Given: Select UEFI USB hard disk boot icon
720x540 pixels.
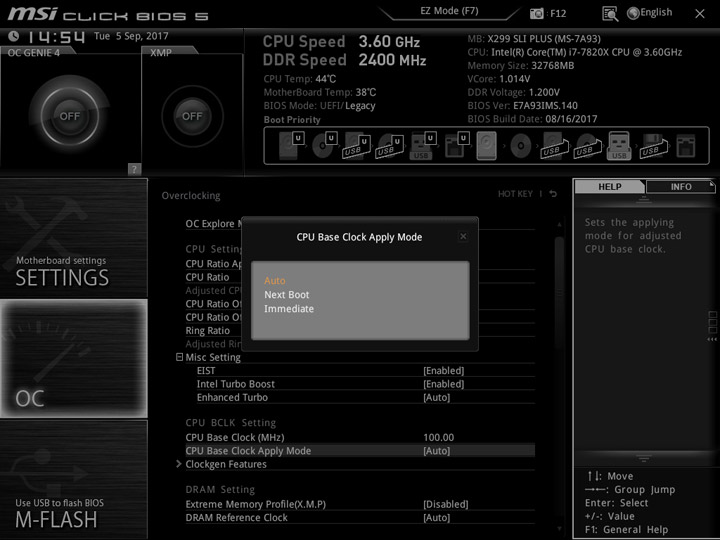Looking at the screenshot, I should point(357,146).
